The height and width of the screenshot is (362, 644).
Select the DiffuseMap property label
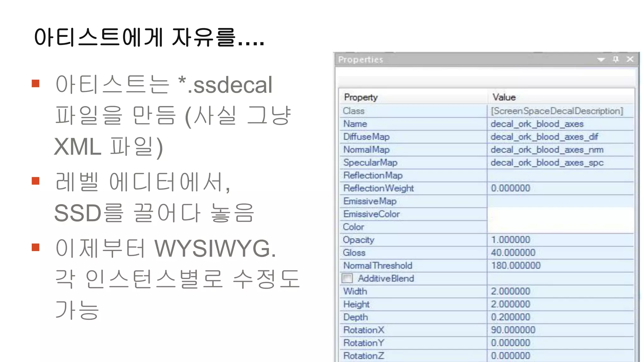click(366, 137)
